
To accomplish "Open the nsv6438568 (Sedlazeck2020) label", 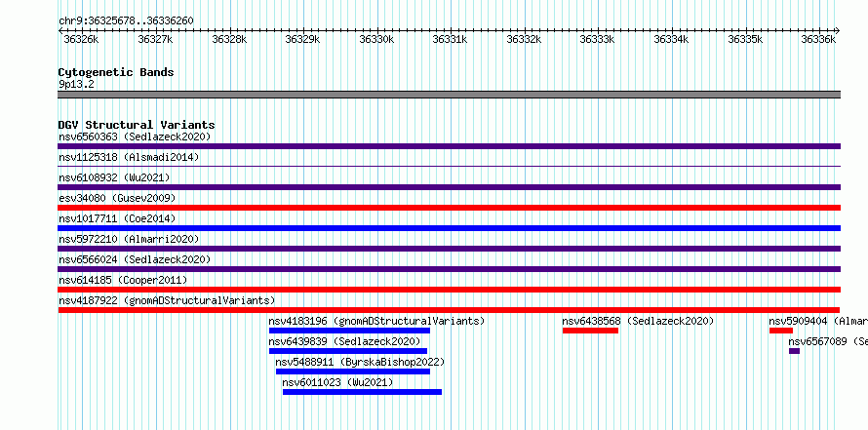I will (638, 321).
